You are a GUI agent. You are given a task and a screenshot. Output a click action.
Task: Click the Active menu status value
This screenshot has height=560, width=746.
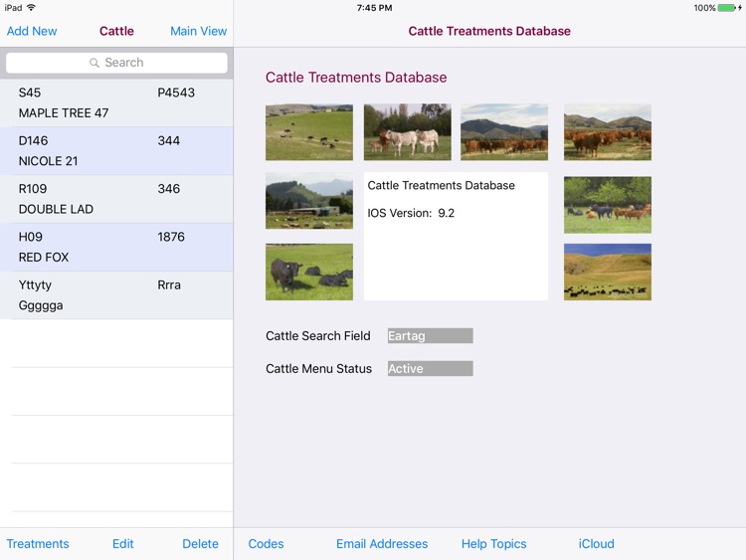(430, 369)
